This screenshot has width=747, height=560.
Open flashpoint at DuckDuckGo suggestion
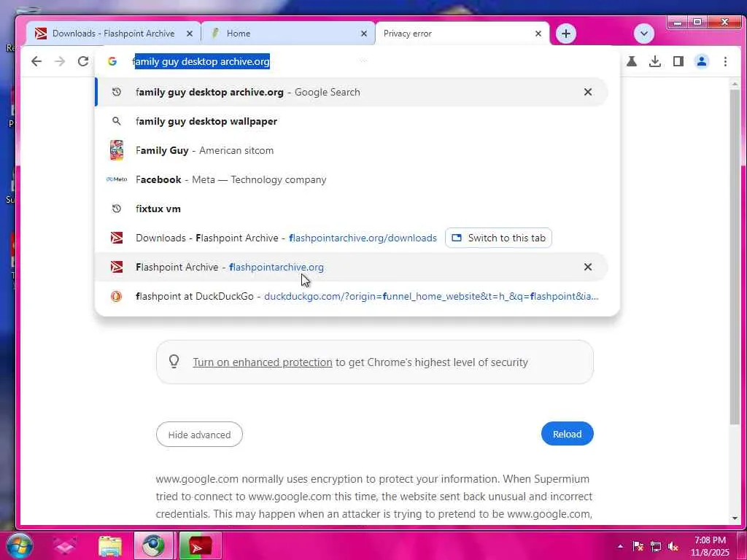[352, 296]
